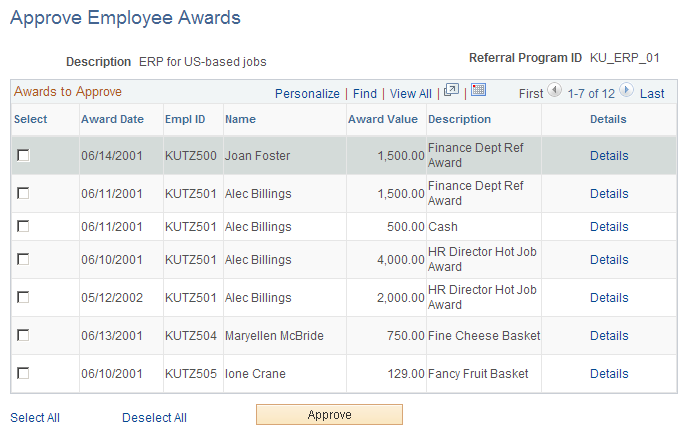This screenshot has height=436, width=693.
Task: Sort grid by Empl ID header
Action: point(185,119)
